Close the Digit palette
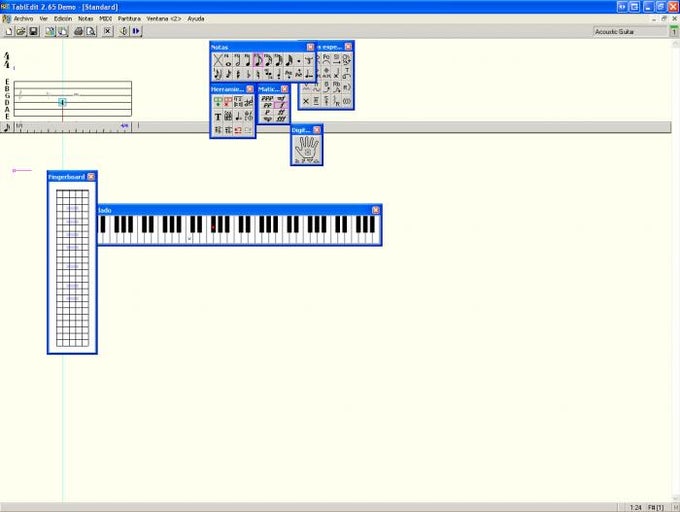Image resolution: width=680 pixels, height=512 pixels. (x=317, y=130)
